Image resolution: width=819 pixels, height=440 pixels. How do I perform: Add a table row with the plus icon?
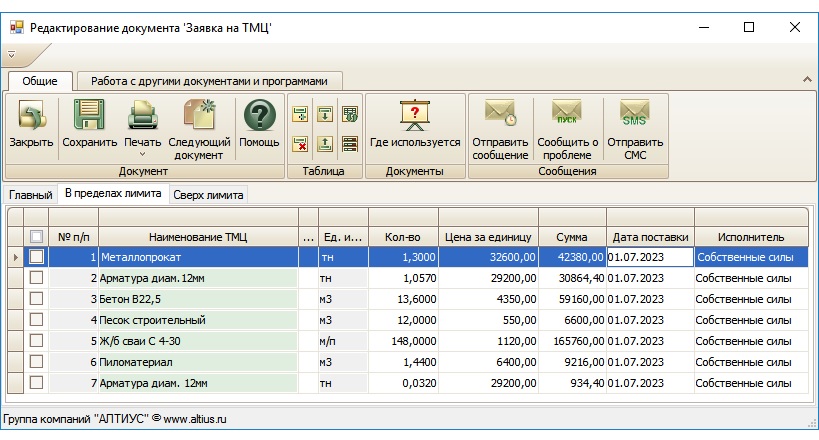[x=300, y=114]
